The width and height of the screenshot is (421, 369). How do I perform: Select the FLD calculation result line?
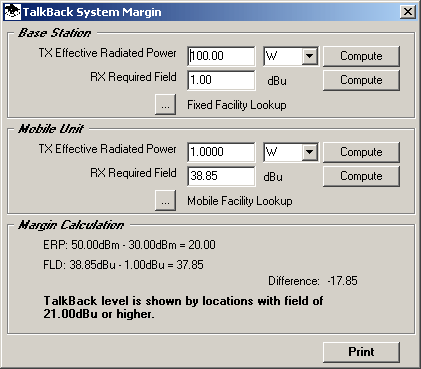(123, 265)
